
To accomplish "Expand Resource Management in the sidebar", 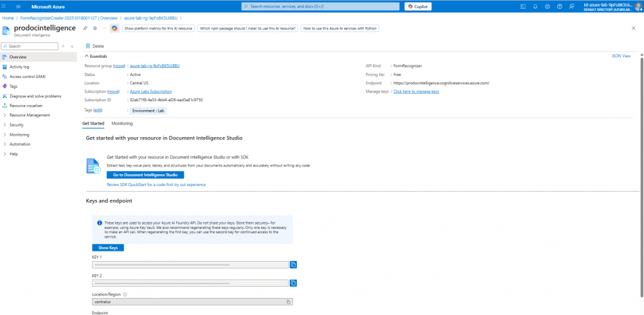I will (30, 115).
